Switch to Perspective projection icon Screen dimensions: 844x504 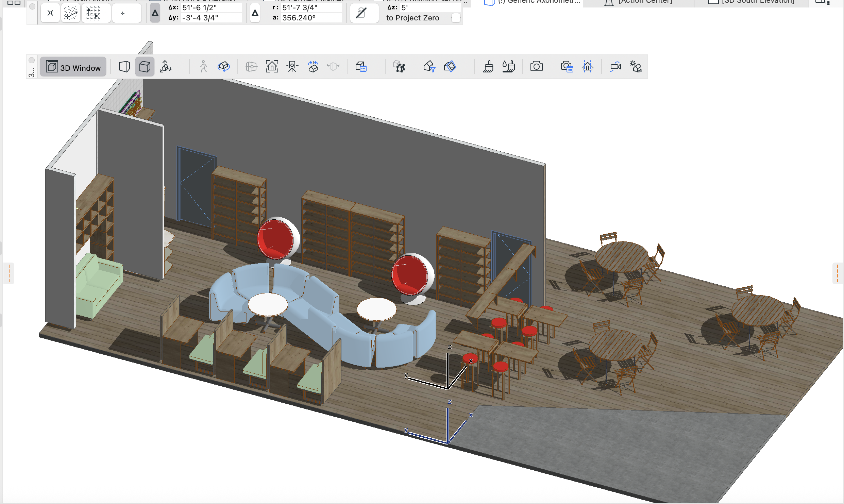(x=124, y=67)
